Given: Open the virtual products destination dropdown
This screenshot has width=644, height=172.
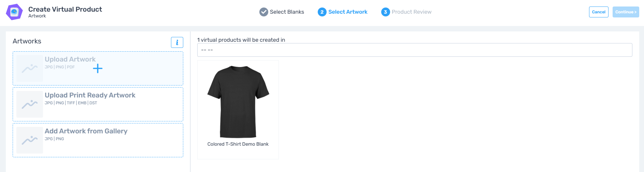Looking at the screenshot, I should click(x=414, y=50).
